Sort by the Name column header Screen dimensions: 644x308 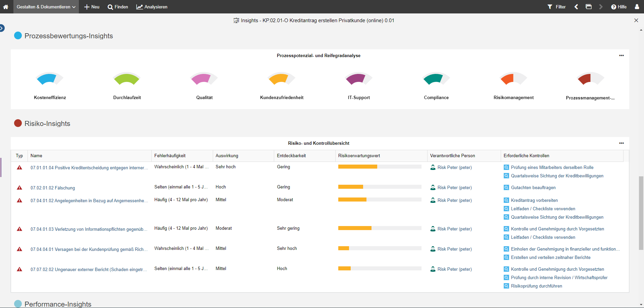pos(90,156)
